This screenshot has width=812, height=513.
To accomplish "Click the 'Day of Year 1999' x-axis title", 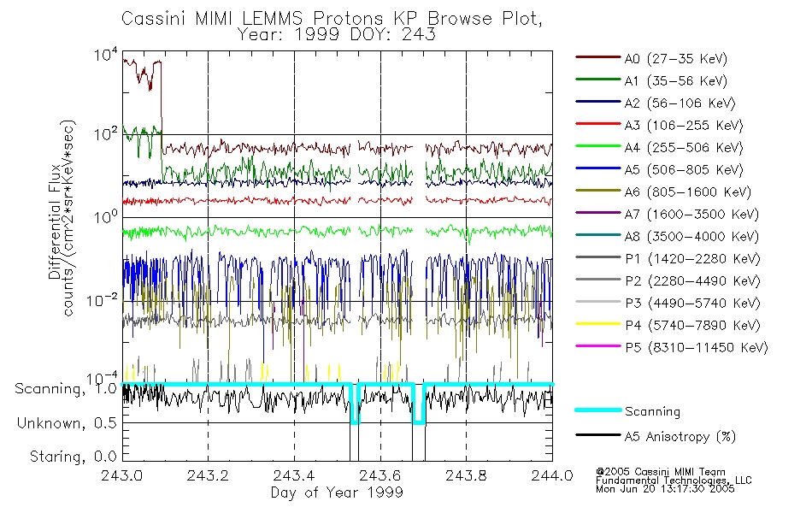I will [337, 492].
